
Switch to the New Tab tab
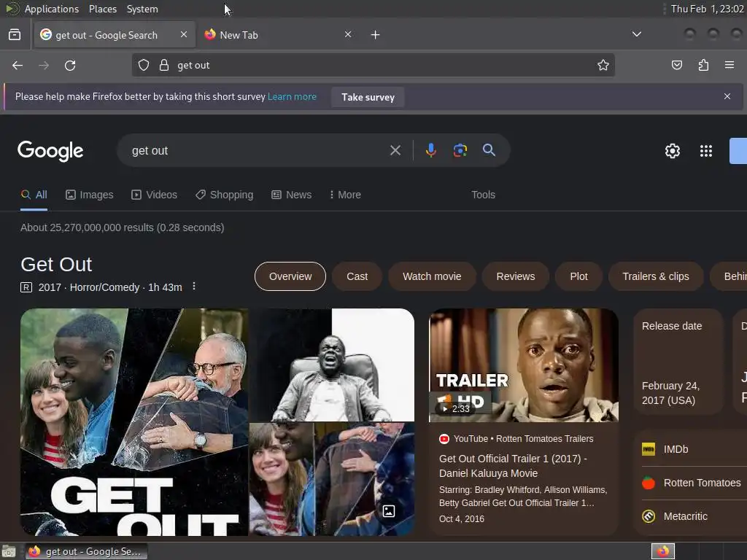point(279,35)
